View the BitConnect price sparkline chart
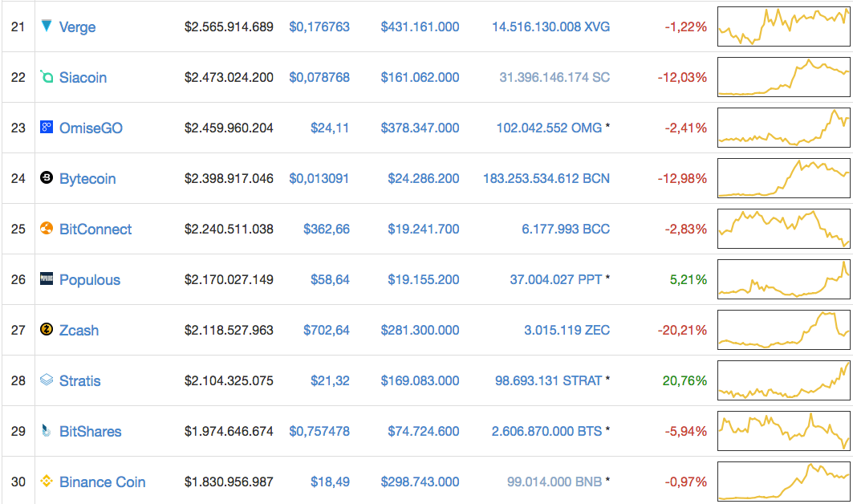This screenshot has width=853, height=504. click(x=783, y=229)
